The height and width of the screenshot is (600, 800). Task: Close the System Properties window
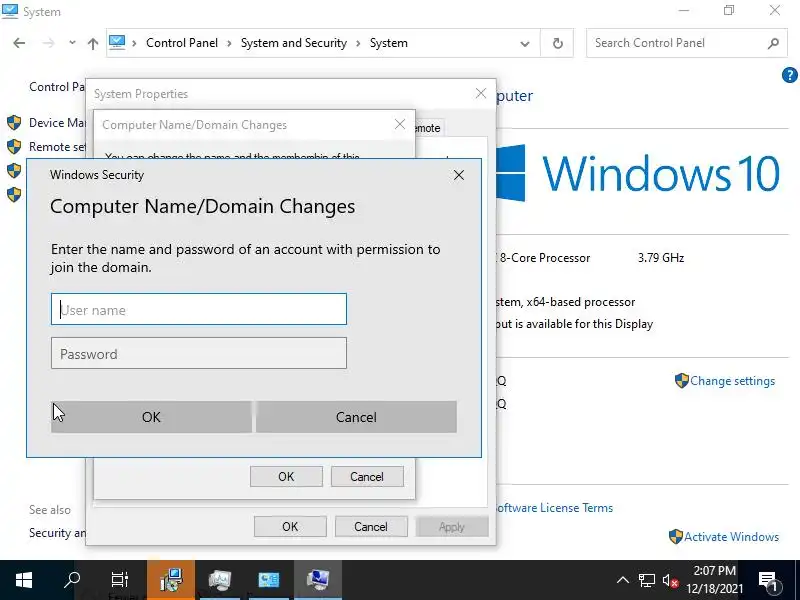pos(481,93)
